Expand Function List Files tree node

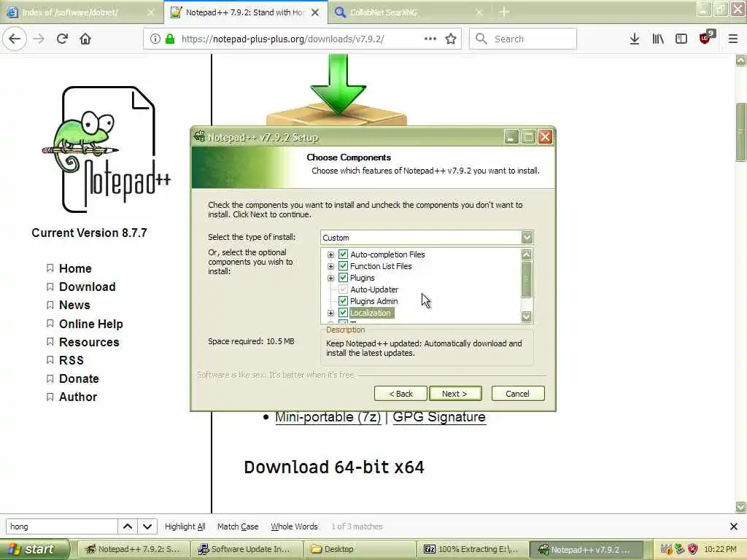pyautogui.click(x=330, y=266)
